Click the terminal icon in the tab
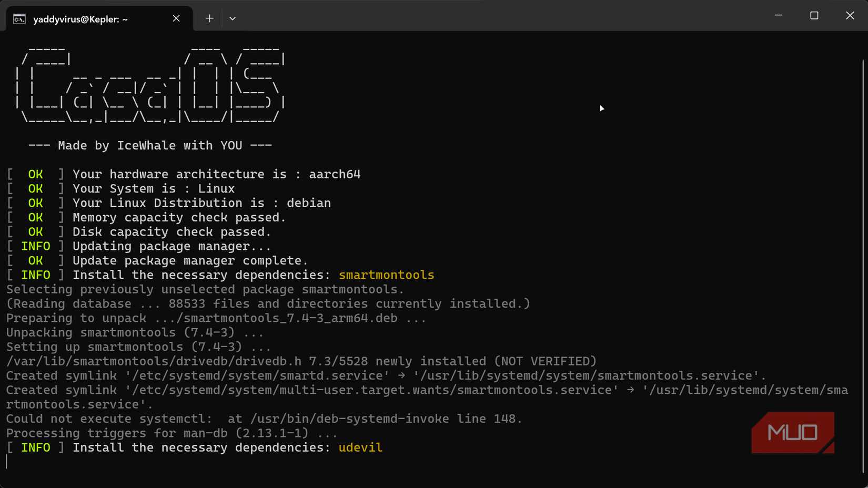 click(19, 19)
